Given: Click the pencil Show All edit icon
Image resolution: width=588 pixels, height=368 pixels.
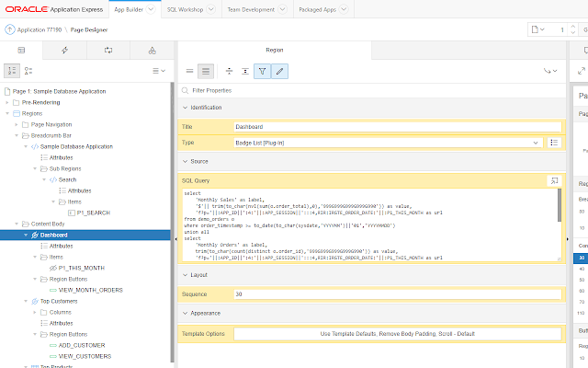Looking at the screenshot, I should [279, 72].
